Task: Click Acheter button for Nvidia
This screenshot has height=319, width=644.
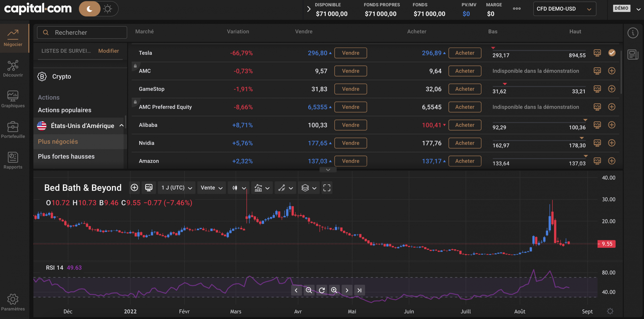Action: click(465, 143)
